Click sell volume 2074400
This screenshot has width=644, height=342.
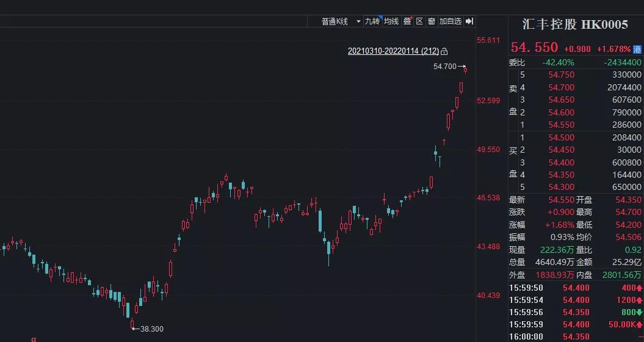[x=624, y=87]
